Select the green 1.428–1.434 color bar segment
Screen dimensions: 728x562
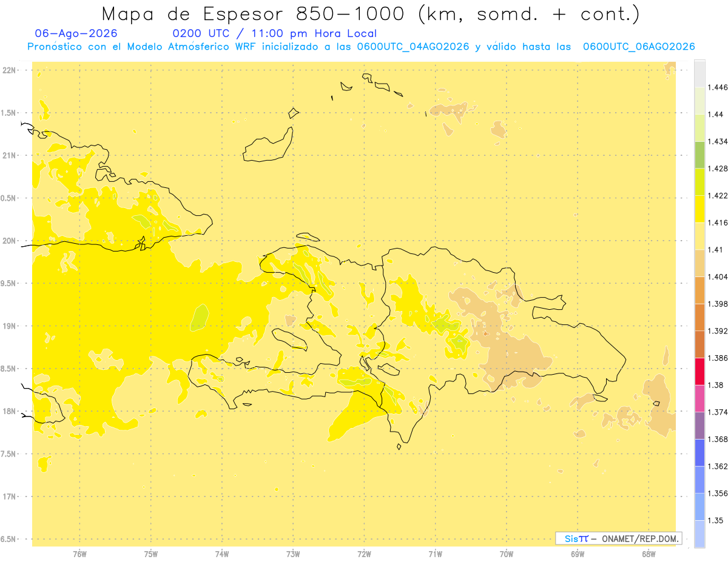[699, 155]
